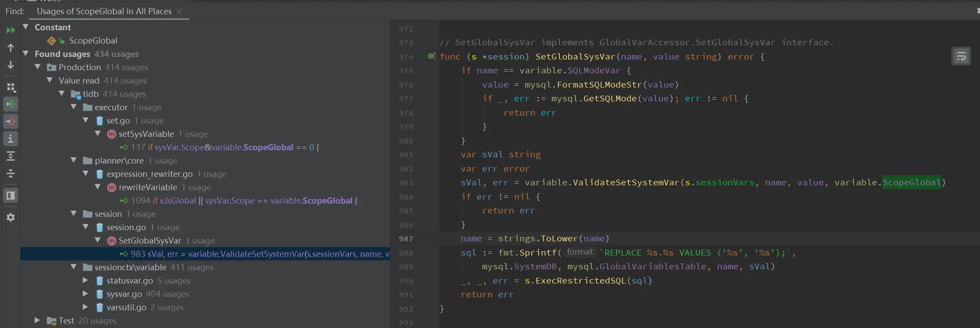Go to previous occurrence with up arrow
Screen dimensions: 980x328
pos(11,48)
